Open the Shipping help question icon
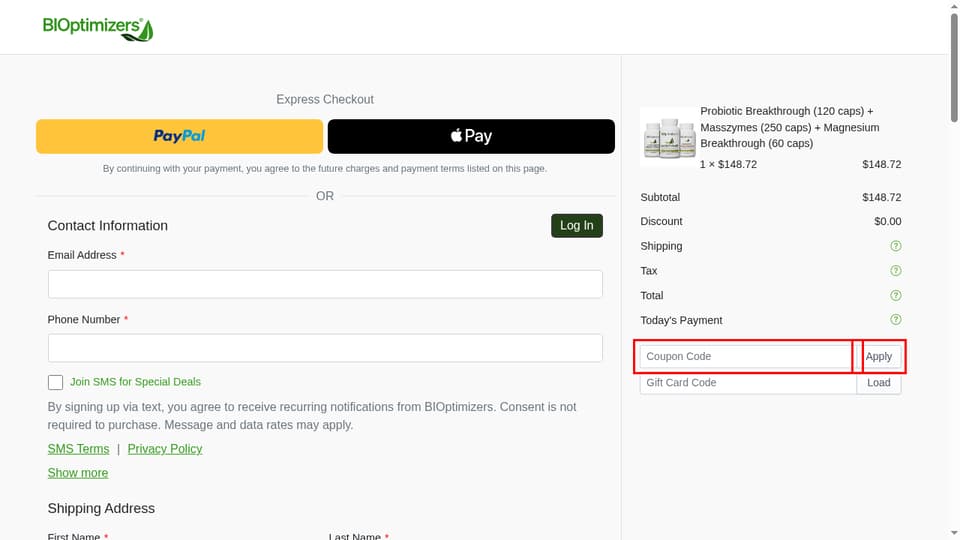 [x=895, y=246]
